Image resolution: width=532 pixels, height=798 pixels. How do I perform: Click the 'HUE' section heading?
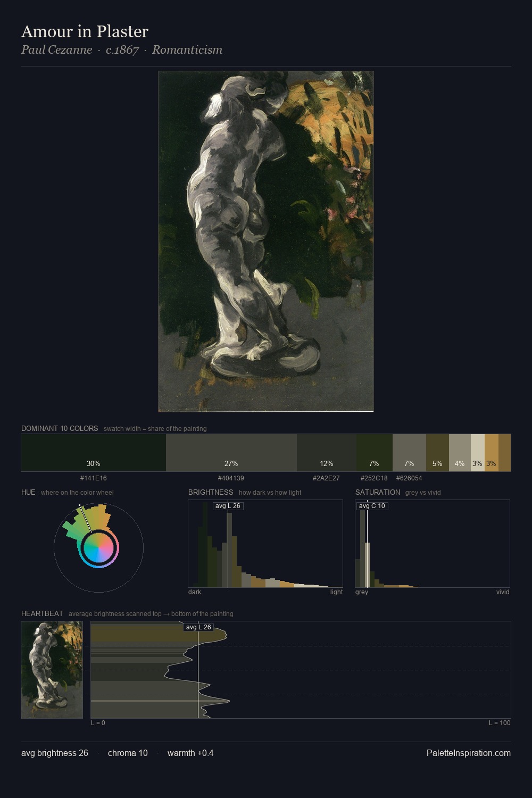point(28,492)
